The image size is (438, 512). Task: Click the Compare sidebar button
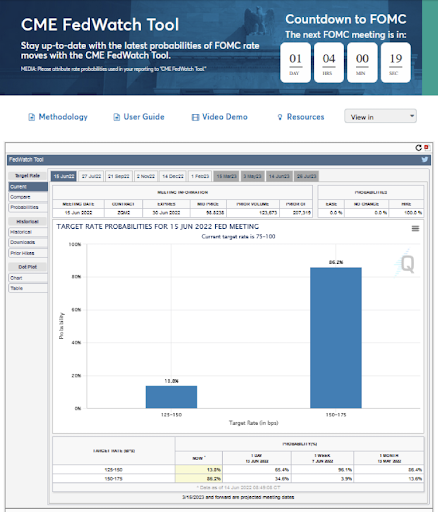[x=28, y=197]
